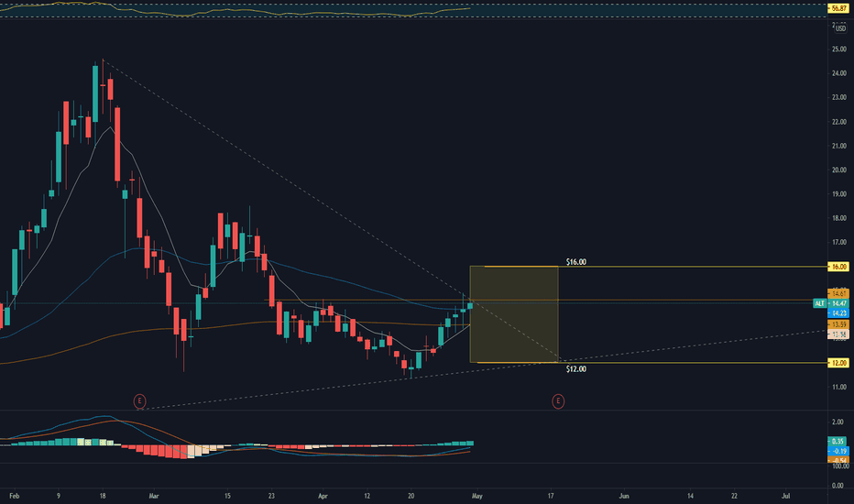Click the 11.00 price scale tick
Screen dimensions: 854x504
[x=839, y=388]
